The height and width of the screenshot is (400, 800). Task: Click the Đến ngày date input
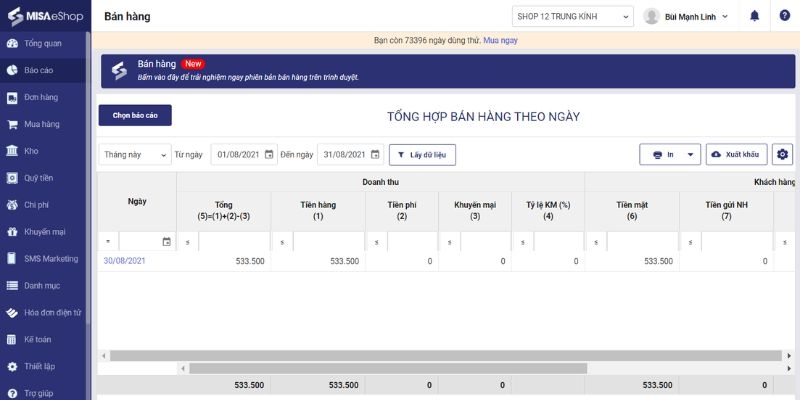coord(351,155)
